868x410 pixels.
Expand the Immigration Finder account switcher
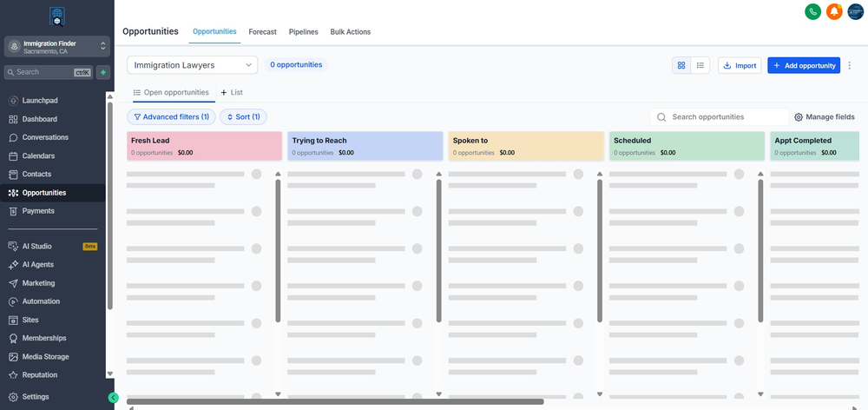57,47
